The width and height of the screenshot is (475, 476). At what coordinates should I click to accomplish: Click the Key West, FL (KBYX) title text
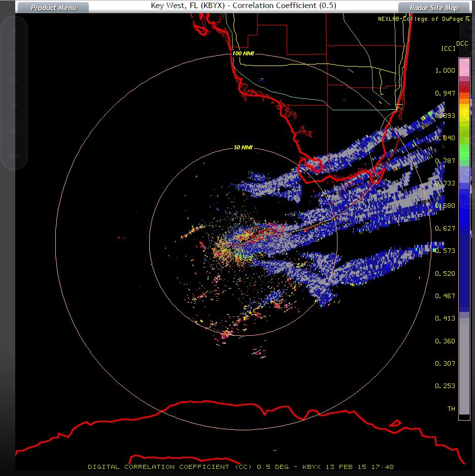187,6
